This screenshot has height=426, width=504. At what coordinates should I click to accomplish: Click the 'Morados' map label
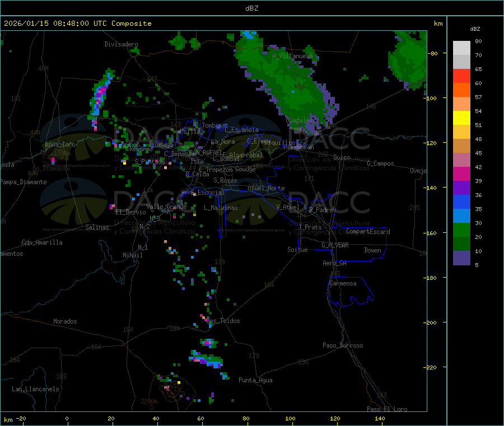pos(65,321)
